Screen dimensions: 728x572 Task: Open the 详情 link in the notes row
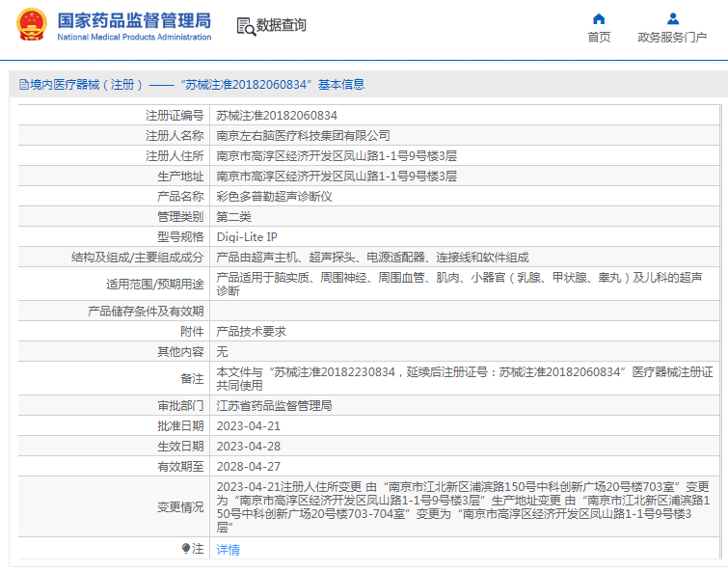coord(228,550)
